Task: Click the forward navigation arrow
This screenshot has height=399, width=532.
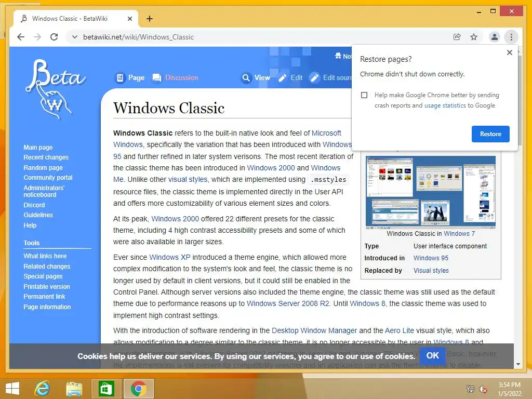Action: point(37,37)
